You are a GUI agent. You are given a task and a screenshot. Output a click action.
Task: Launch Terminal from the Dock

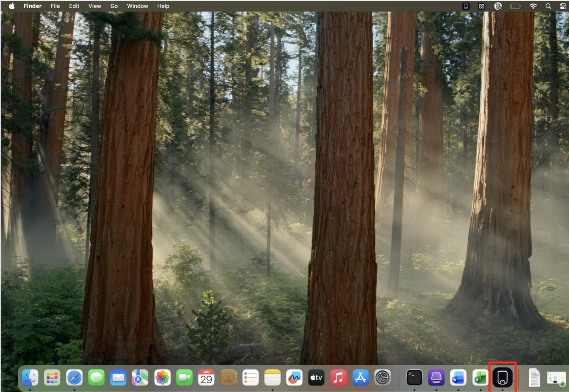tap(415, 378)
